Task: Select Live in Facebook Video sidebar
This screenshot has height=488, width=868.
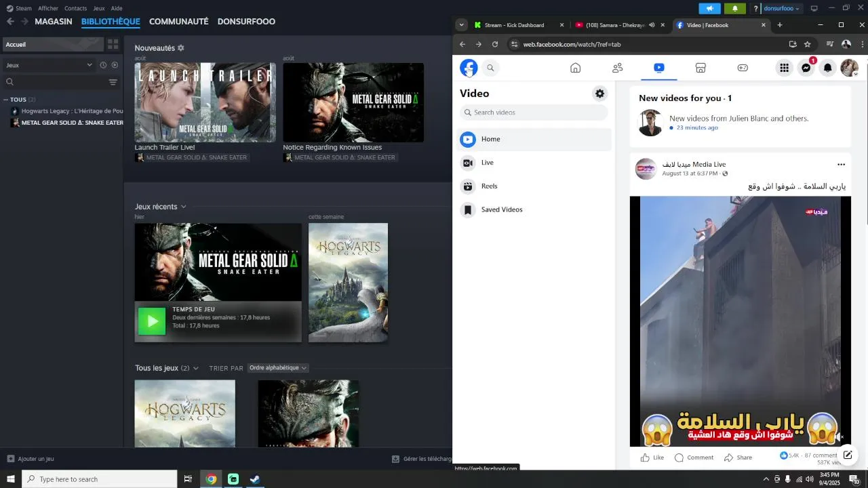Action: (x=534, y=163)
